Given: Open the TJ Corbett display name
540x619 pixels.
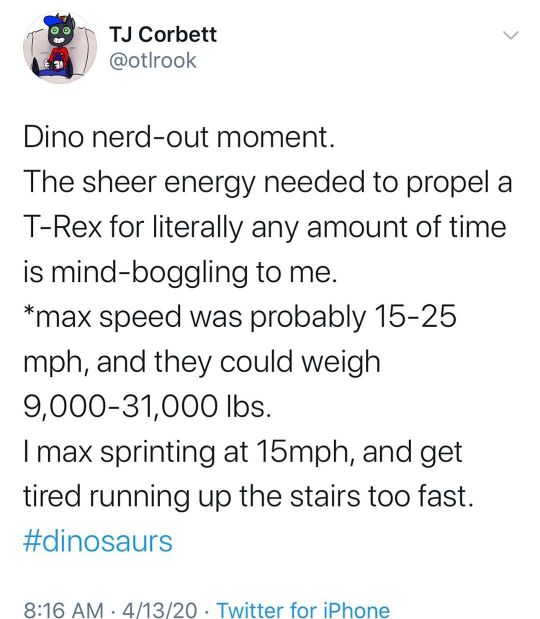Looking at the screenshot, I should (163, 34).
